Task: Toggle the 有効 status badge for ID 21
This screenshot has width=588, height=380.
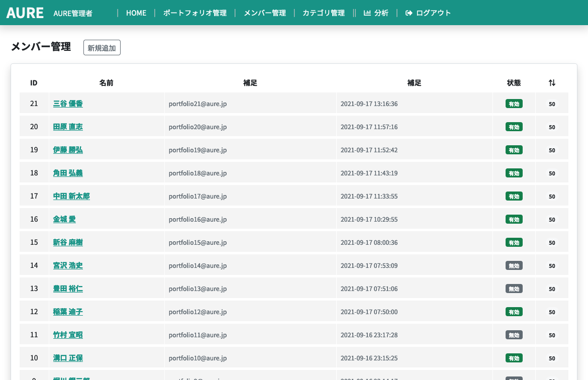Action: click(x=514, y=104)
